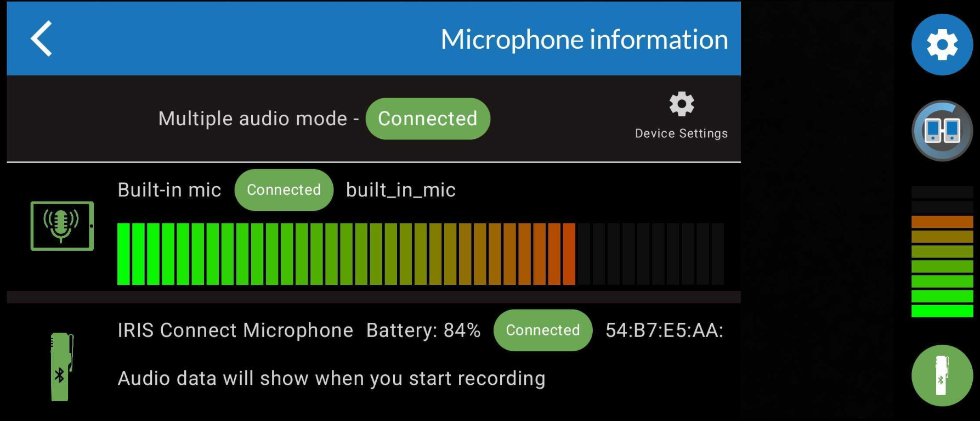980x421 pixels.
Task: Click the built-in mic horizontal level meter
Action: [420, 254]
